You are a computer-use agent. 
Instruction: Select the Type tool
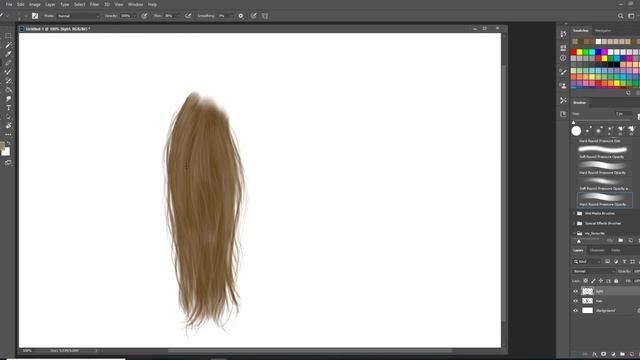(x=8, y=108)
